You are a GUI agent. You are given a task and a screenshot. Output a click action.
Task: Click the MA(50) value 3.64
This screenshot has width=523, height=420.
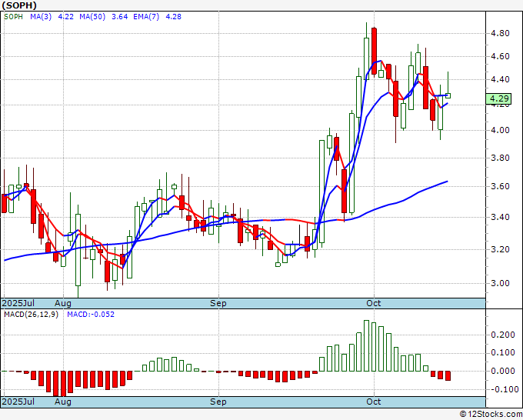(119, 17)
